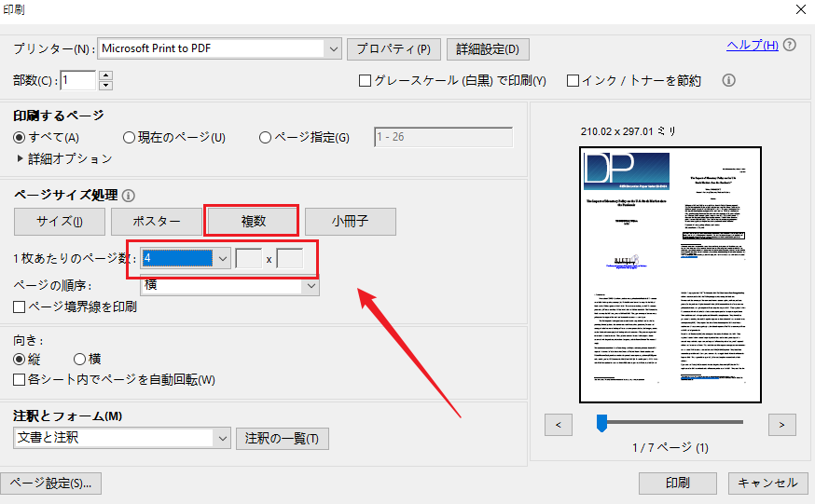Viewport: 815px width, 504px height.
Task: Open the ヘルプ link
Action: (753, 45)
